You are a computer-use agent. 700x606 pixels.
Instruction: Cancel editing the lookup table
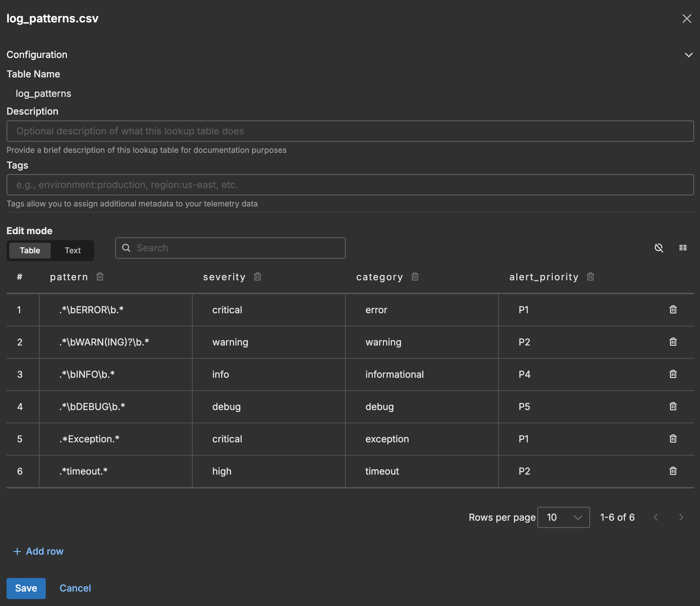[75, 588]
